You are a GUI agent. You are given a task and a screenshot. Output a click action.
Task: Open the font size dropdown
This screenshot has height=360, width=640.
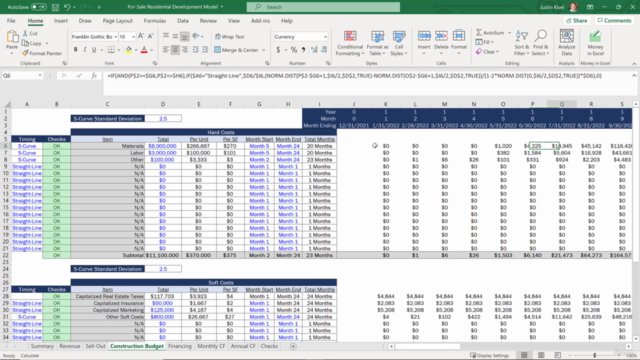click(133, 37)
